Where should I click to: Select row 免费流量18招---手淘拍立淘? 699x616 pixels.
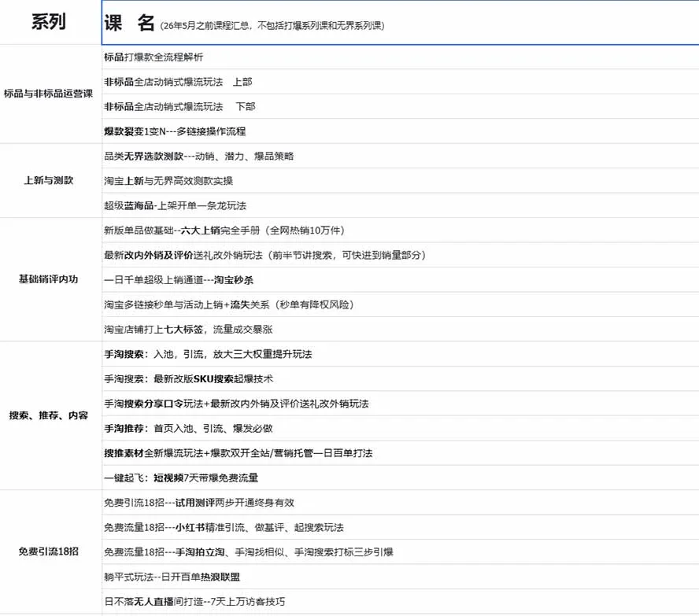pyautogui.click(x=401, y=551)
